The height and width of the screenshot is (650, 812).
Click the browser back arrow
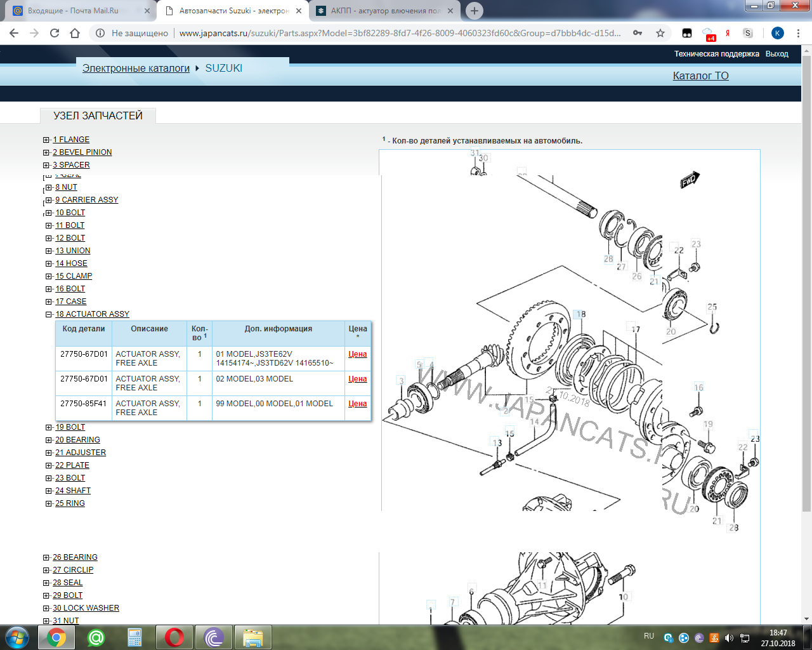coord(14,33)
